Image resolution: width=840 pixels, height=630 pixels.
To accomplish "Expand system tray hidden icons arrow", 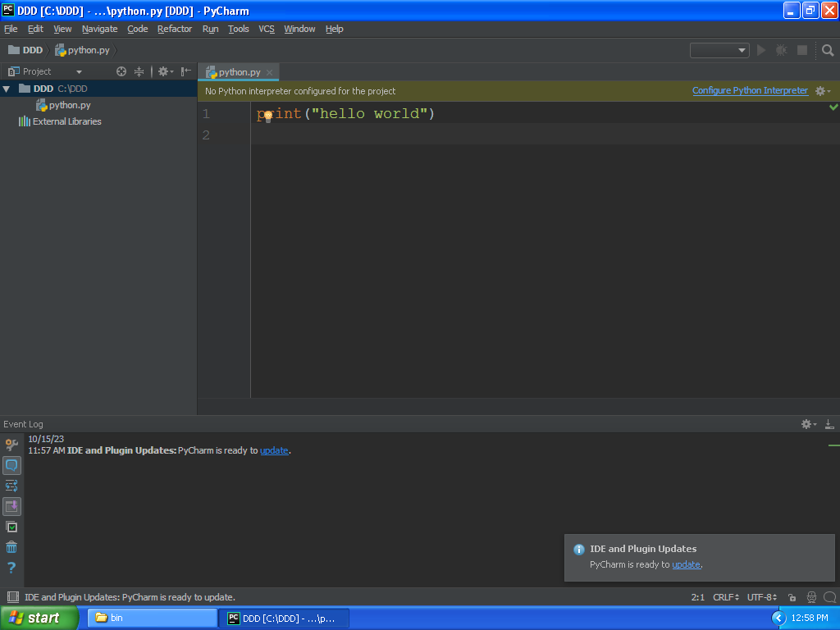I will point(778,619).
